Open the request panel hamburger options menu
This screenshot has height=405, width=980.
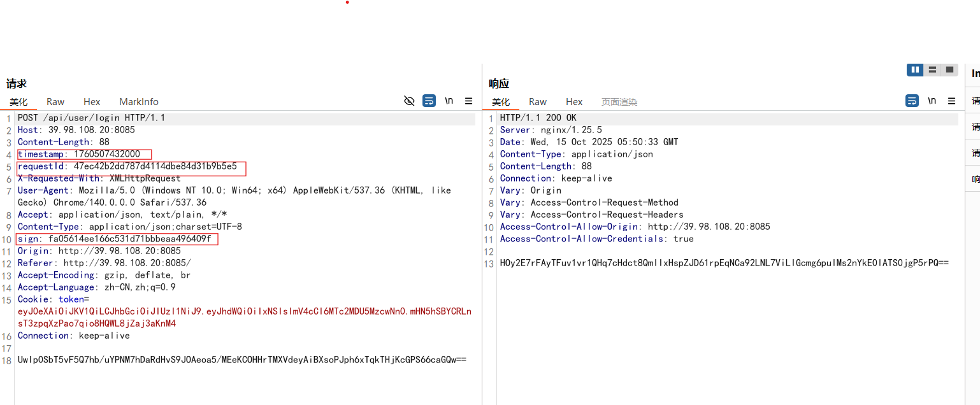click(x=468, y=101)
